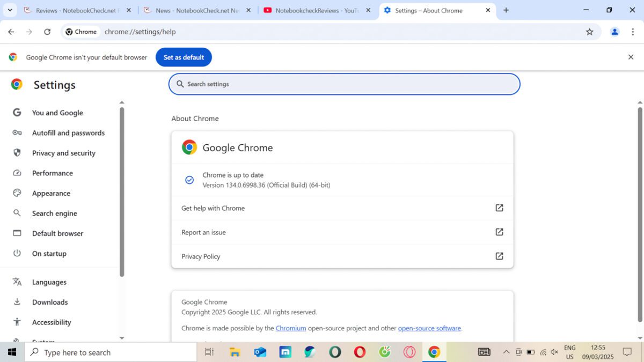
Task: Click the Chrome icon in the taskbar
Action: point(434,352)
